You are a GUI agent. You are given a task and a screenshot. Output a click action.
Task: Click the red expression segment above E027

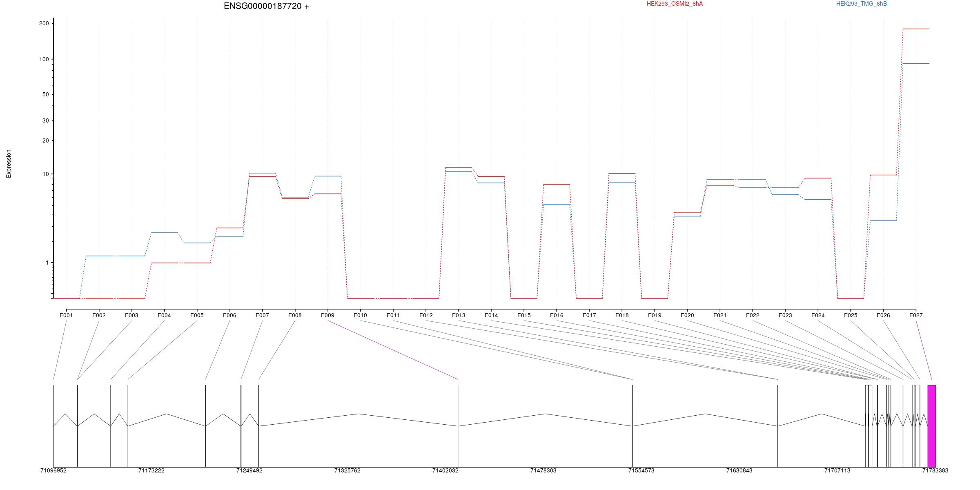point(916,29)
